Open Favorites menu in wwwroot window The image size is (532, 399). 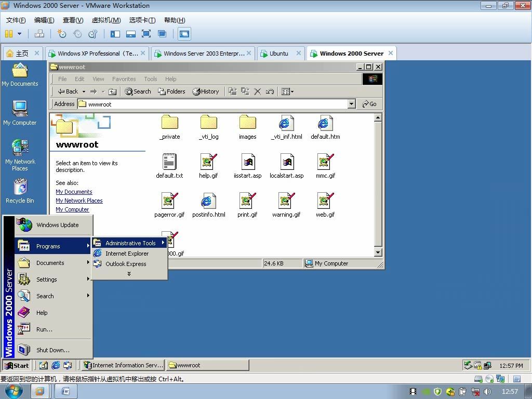(124, 79)
